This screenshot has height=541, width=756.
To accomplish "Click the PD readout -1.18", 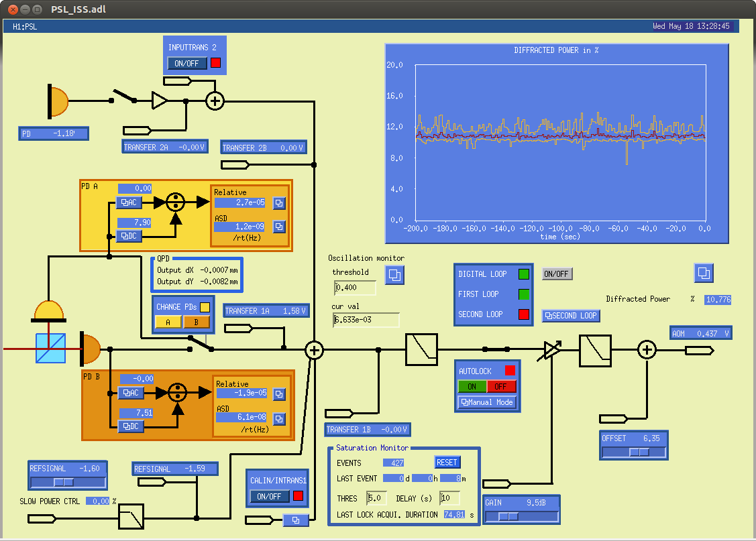I will [54, 133].
